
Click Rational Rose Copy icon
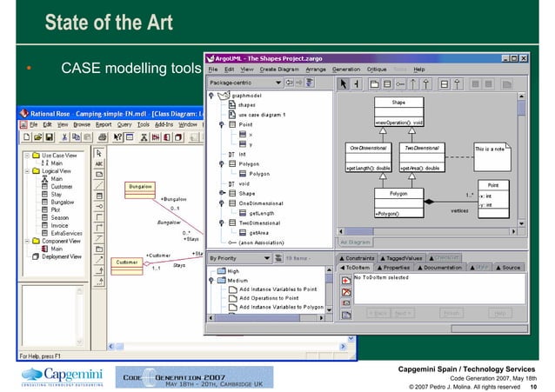point(76,137)
